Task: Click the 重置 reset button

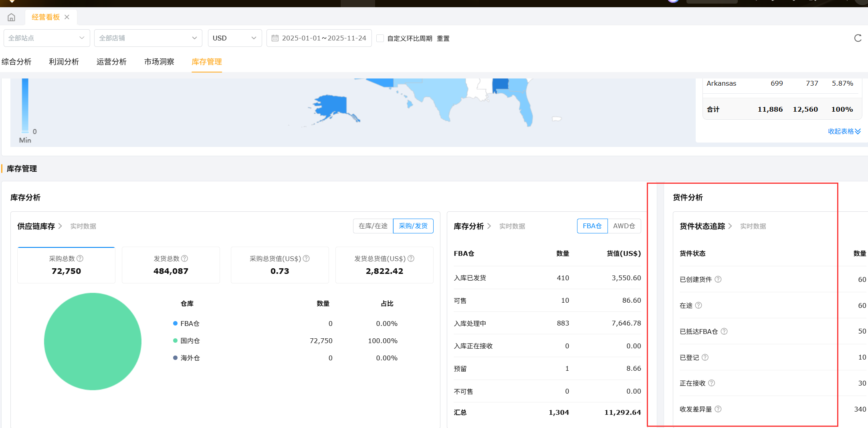Action: click(x=443, y=38)
